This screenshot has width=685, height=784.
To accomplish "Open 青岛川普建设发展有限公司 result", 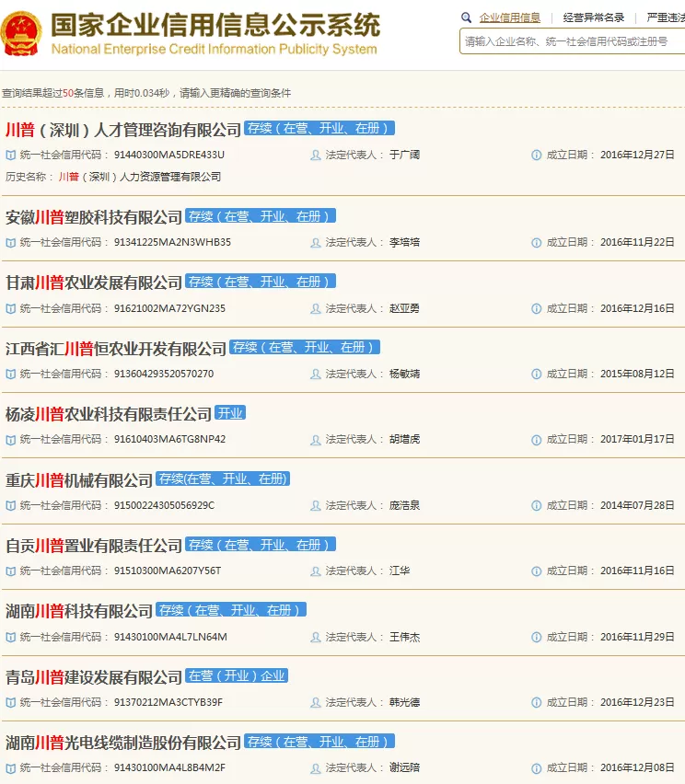I will click(94, 677).
